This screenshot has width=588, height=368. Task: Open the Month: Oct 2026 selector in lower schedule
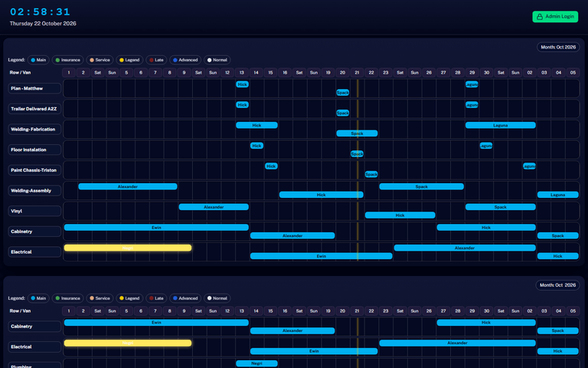tap(557, 285)
